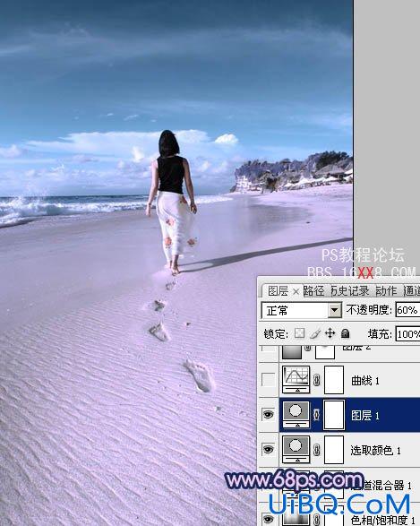Click the mask link icon on 选取颜色 1

coord(316,450)
